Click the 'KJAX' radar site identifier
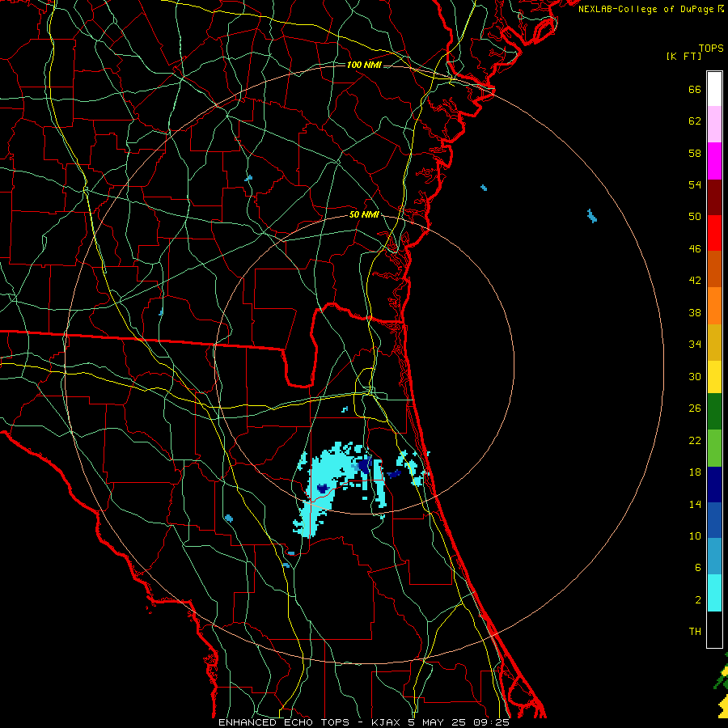This screenshot has width=728, height=728. [x=387, y=722]
